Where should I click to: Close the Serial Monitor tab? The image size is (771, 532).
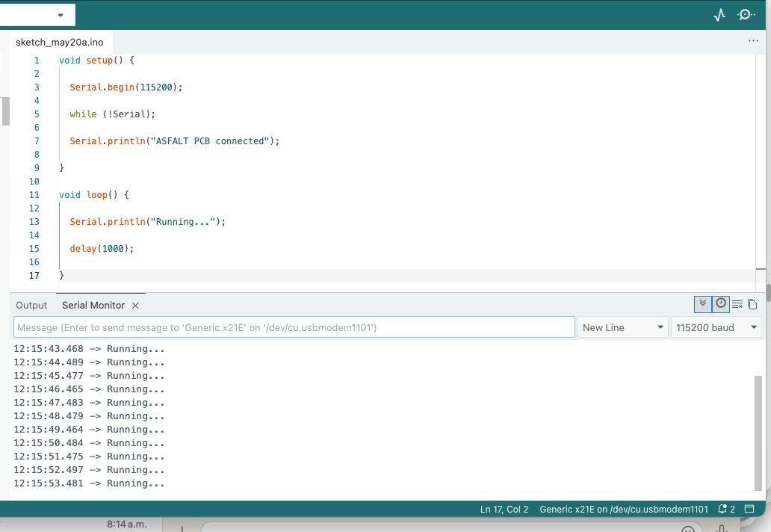click(x=135, y=306)
